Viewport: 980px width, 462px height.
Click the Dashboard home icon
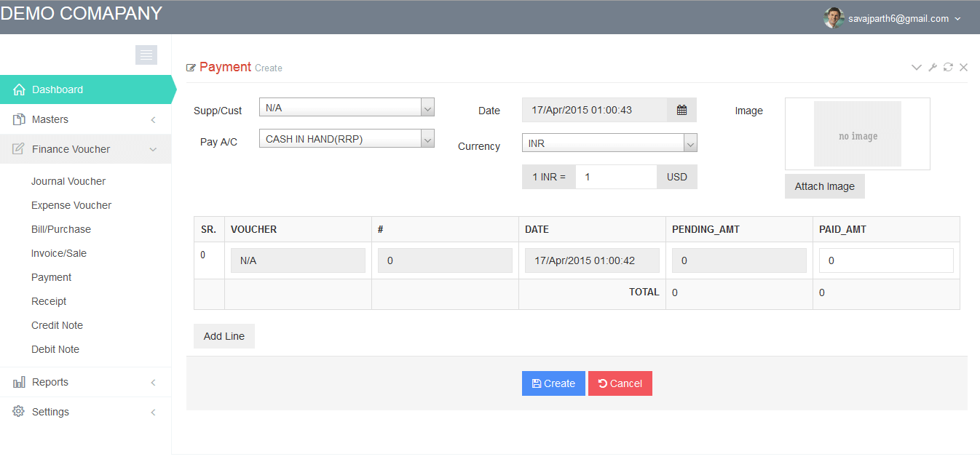pos(19,89)
